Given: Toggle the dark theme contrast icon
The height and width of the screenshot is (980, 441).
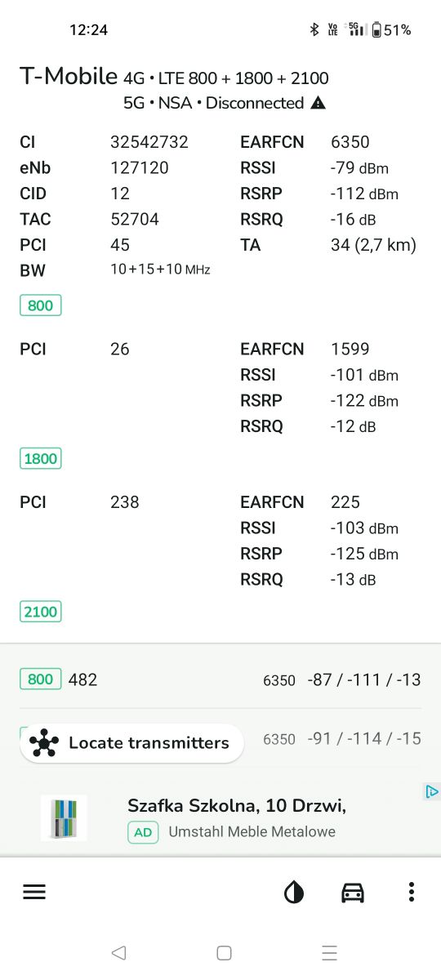Looking at the screenshot, I should pyautogui.click(x=294, y=892).
